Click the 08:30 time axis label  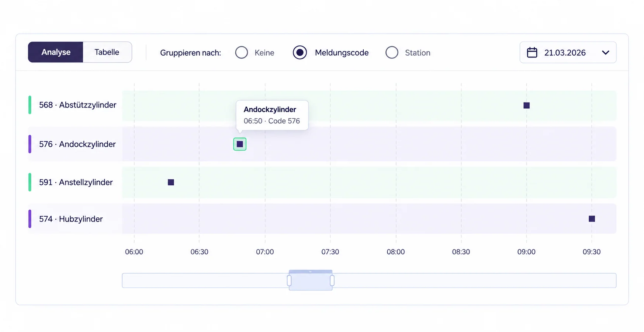[461, 252]
